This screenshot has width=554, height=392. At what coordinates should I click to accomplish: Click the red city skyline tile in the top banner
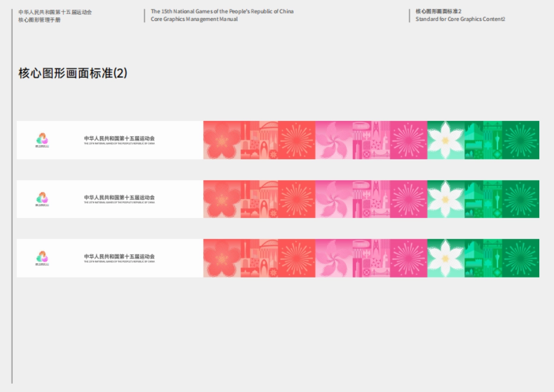(259, 140)
